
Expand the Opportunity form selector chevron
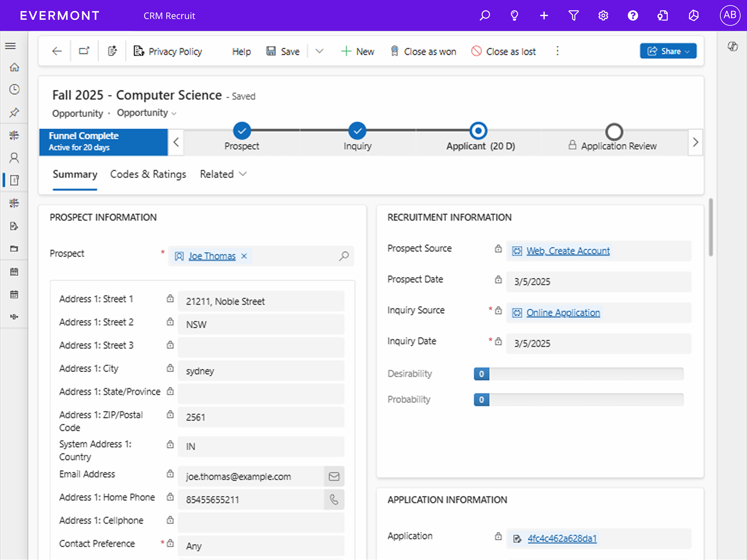[174, 114]
